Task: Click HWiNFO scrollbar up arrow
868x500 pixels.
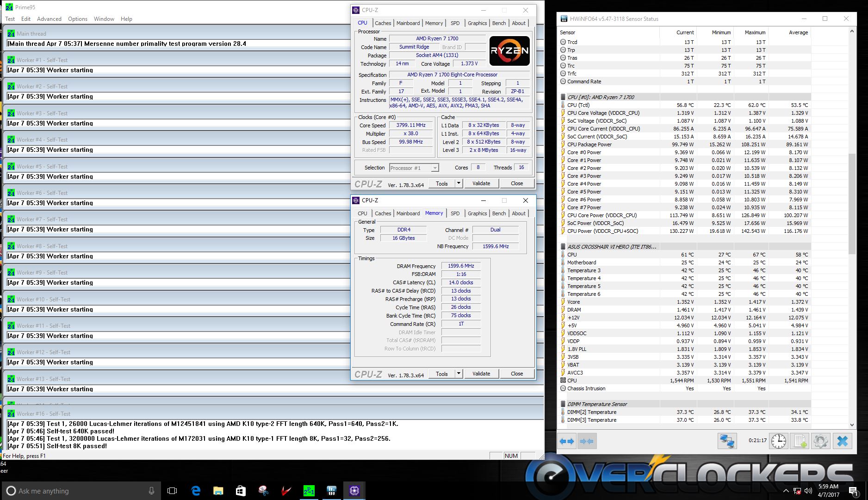Action: 852,31
